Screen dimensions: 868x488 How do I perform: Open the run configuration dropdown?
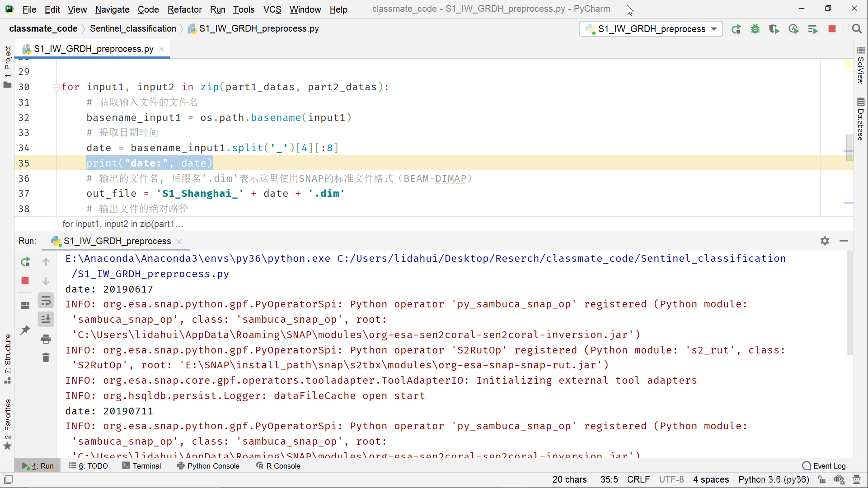pyautogui.click(x=651, y=29)
